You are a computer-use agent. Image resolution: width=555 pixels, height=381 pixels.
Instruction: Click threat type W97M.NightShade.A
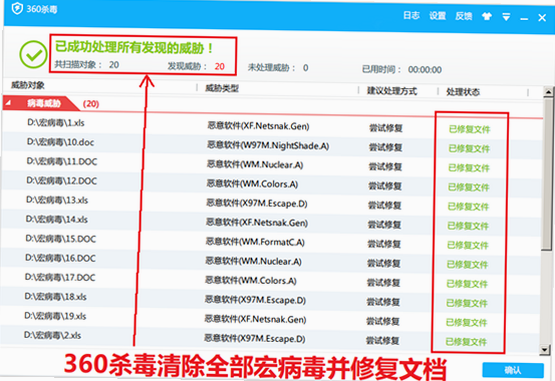click(268, 145)
